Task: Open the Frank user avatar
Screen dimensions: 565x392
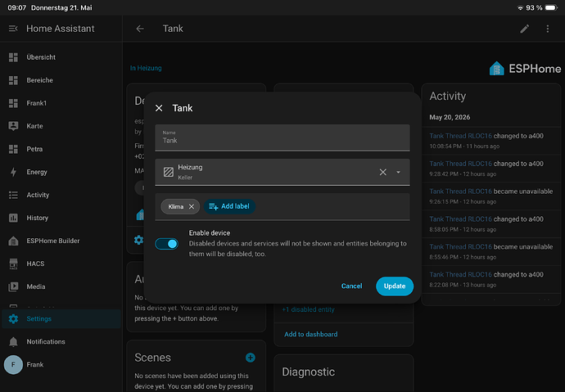Action: (13, 365)
